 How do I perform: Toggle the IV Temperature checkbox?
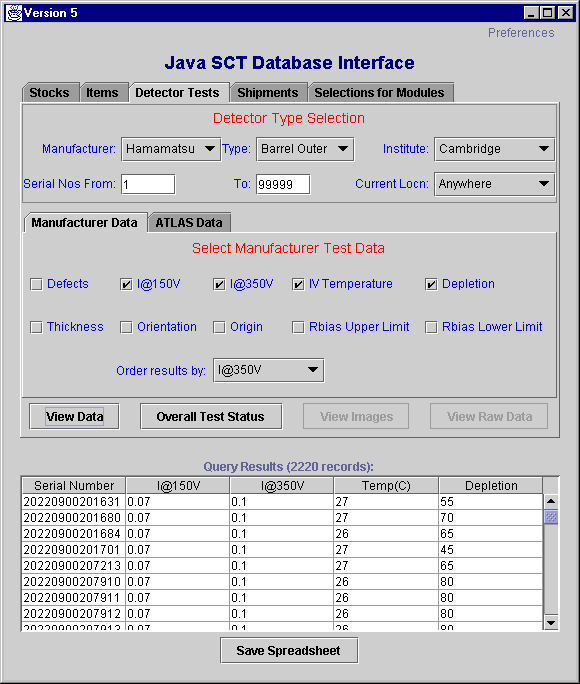click(298, 284)
